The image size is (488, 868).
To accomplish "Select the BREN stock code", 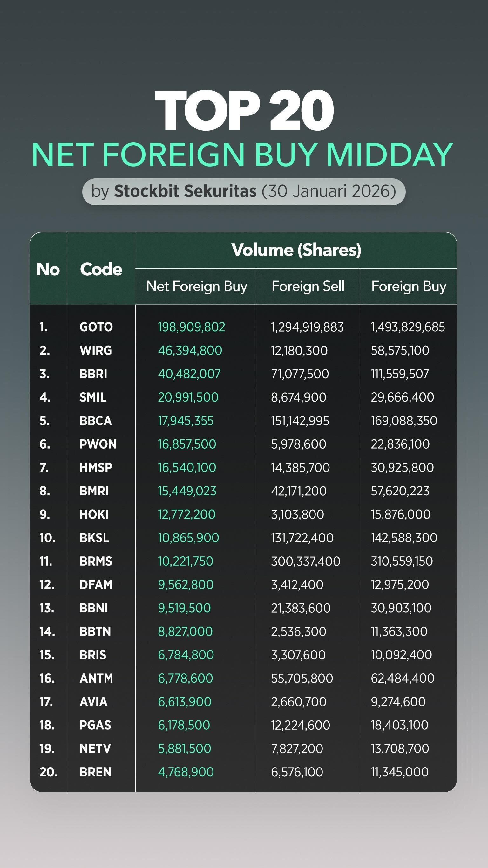I will (x=95, y=772).
